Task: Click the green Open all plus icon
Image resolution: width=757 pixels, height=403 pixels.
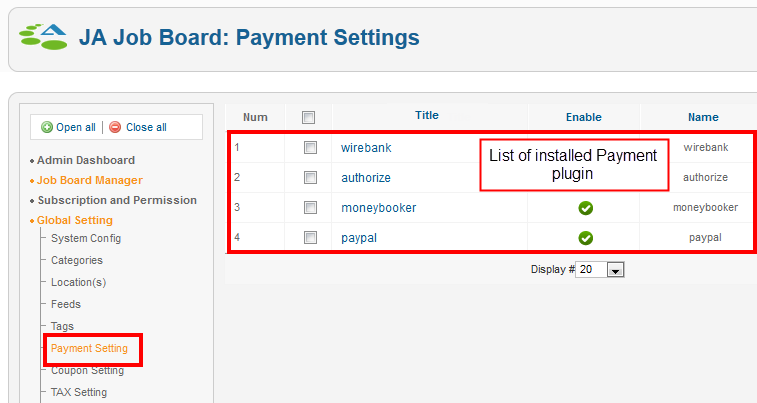Action: point(47,127)
